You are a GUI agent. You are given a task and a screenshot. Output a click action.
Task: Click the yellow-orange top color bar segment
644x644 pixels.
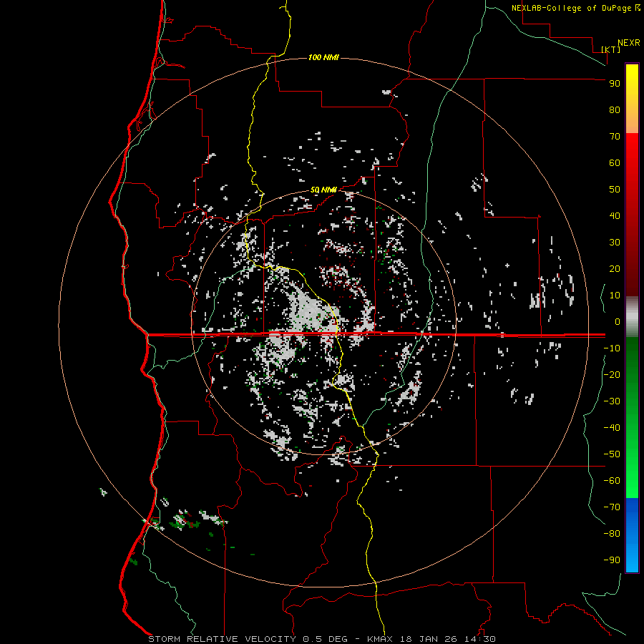pyautogui.click(x=632, y=99)
